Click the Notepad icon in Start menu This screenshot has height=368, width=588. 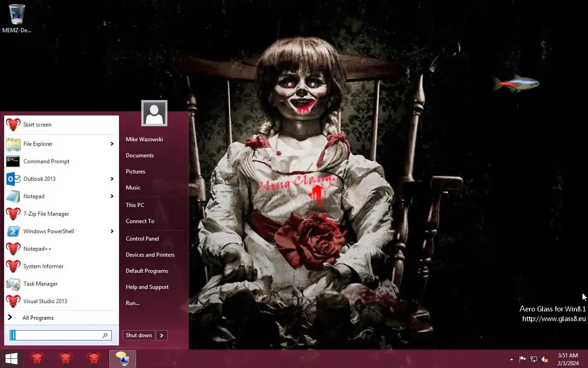coord(13,196)
